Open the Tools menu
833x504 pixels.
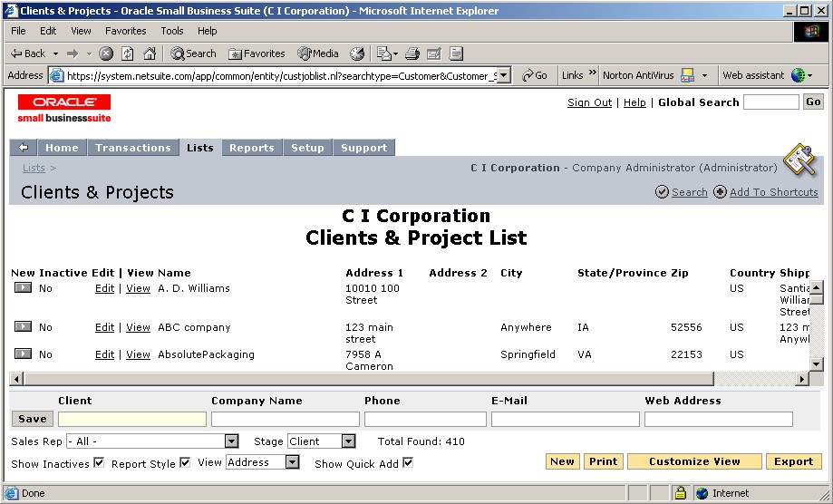tap(172, 31)
